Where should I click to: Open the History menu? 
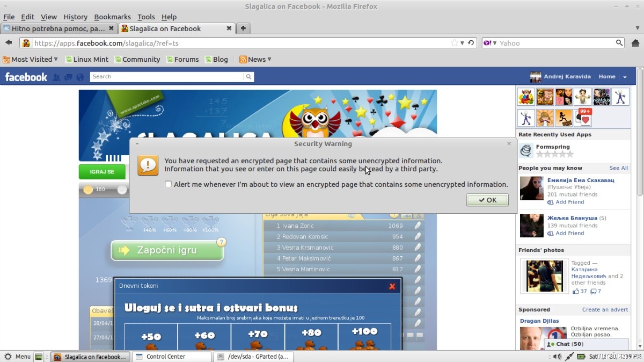tap(75, 17)
